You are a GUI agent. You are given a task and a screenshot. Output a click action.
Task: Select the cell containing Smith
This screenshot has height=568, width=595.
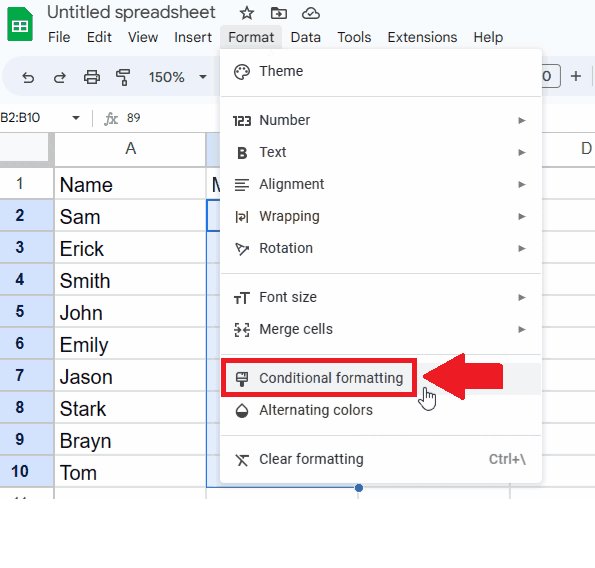tap(130, 280)
